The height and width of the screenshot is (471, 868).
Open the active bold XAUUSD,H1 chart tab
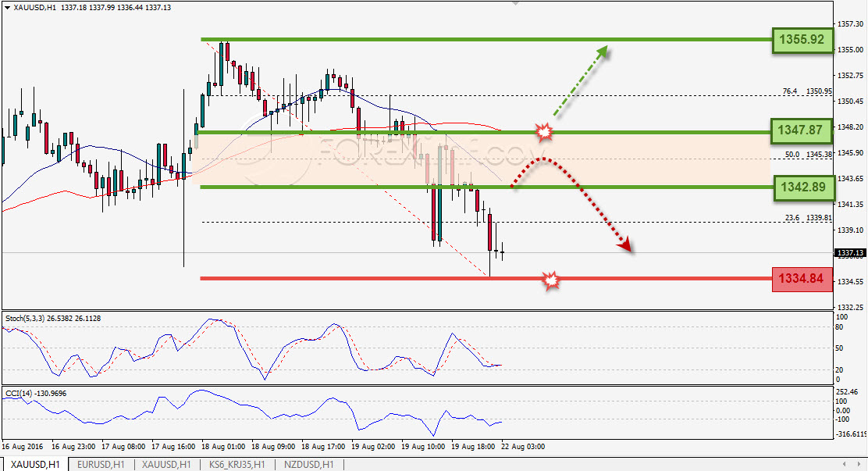tap(35, 464)
